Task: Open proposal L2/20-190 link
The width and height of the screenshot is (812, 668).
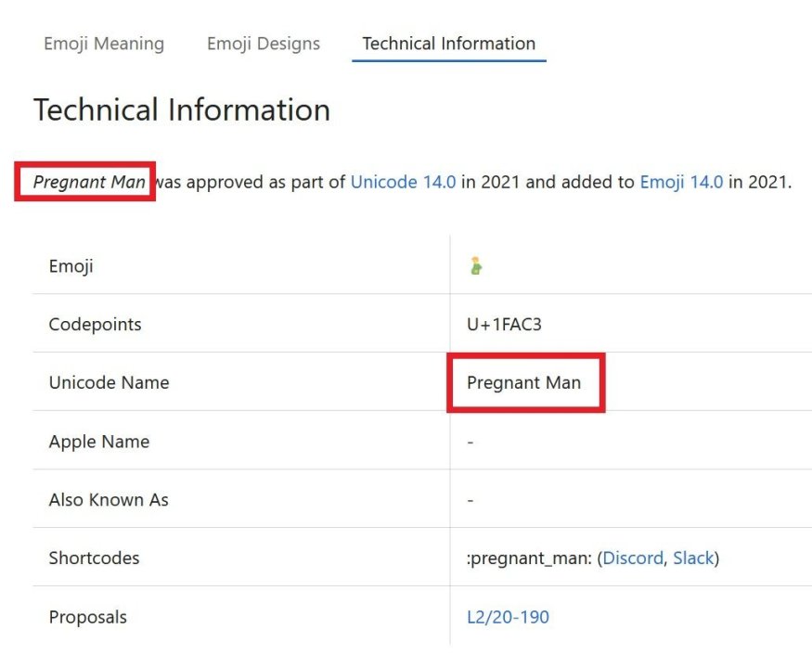Action: [508, 617]
